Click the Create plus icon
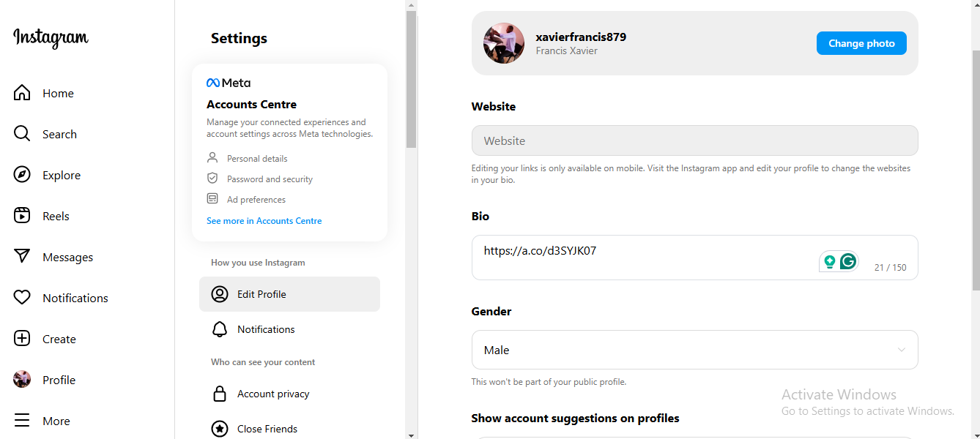 [x=22, y=339]
